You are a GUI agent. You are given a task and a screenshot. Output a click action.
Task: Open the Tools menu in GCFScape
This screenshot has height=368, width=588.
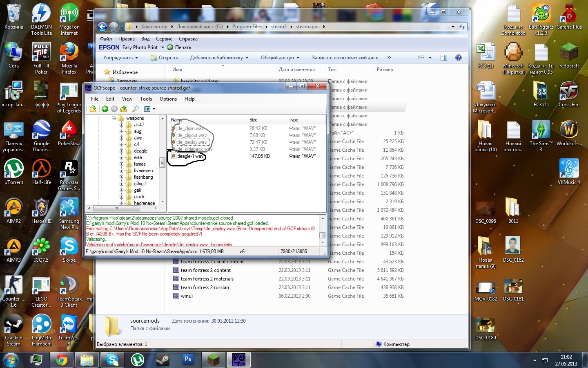click(146, 99)
